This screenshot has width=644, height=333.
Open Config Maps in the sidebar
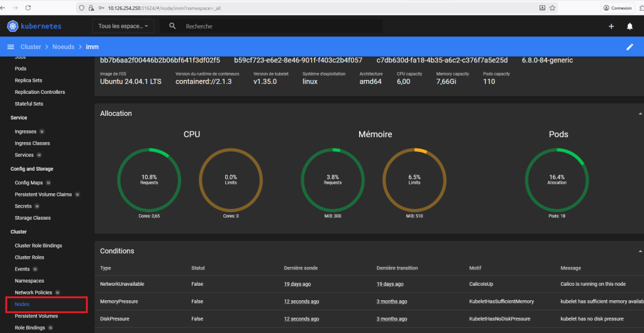[x=29, y=183]
